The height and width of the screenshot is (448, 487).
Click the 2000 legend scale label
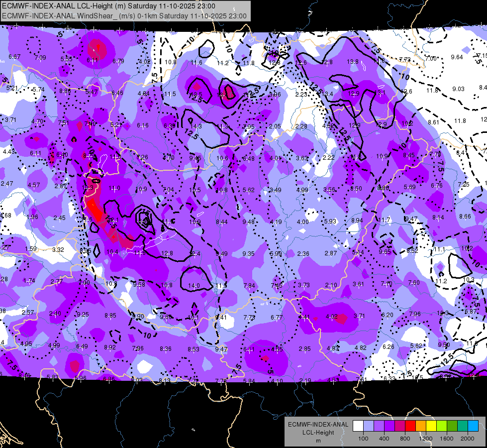point(468,439)
